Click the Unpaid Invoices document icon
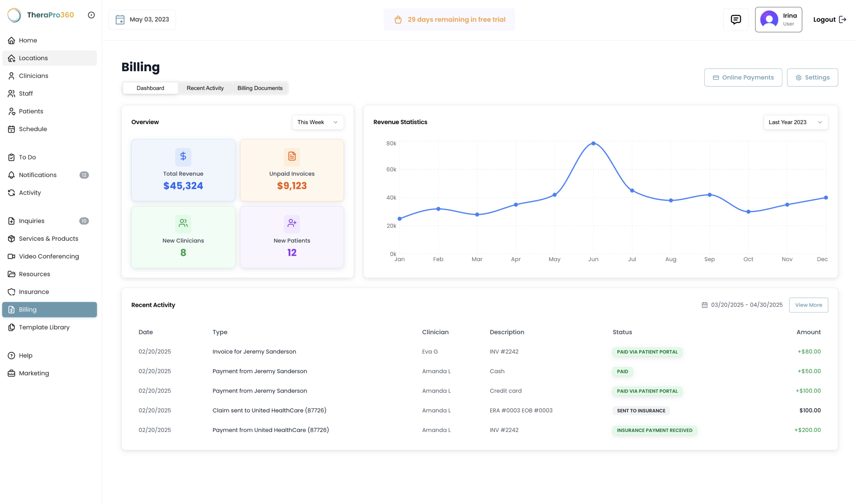 292,156
